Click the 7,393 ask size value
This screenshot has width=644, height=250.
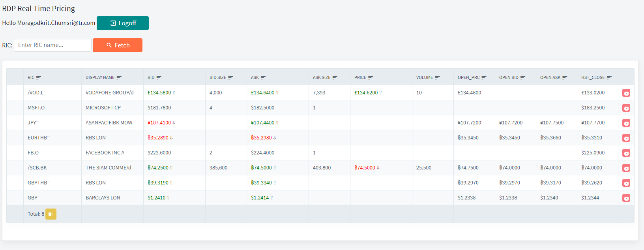[x=319, y=93]
